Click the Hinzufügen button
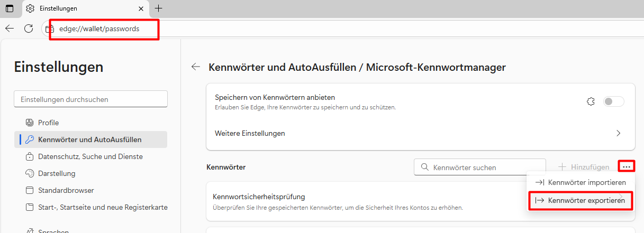The width and height of the screenshot is (644, 233). (584, 167)
